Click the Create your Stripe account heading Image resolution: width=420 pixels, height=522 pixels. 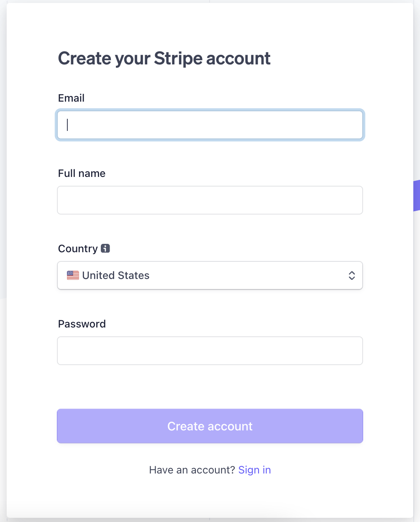[164, 59]
